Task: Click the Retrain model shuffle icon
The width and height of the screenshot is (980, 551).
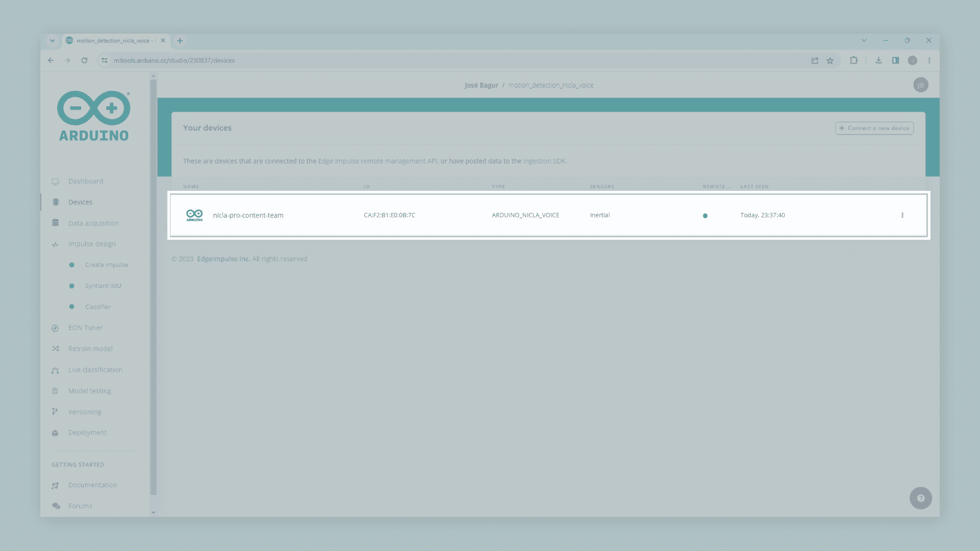Action: tap(55, 349)
